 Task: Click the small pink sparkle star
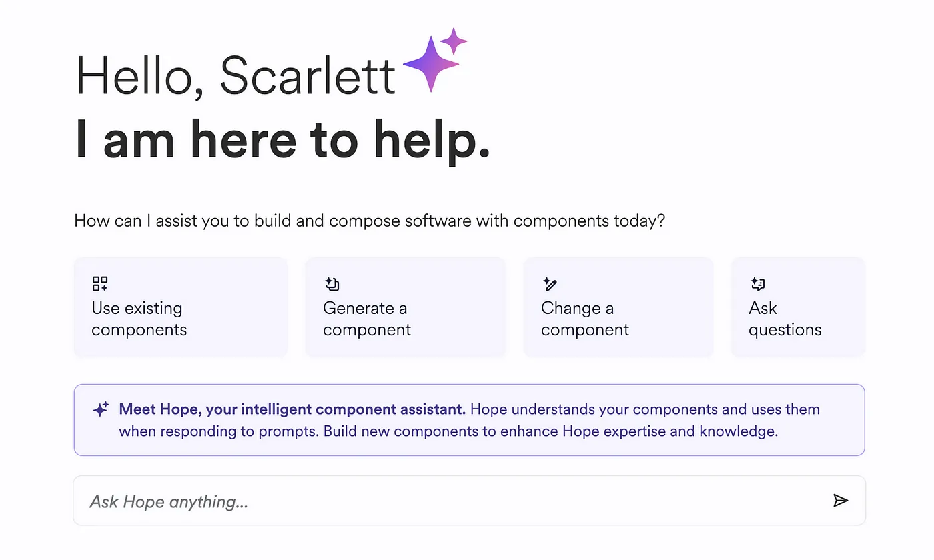(x=454, y=41)
